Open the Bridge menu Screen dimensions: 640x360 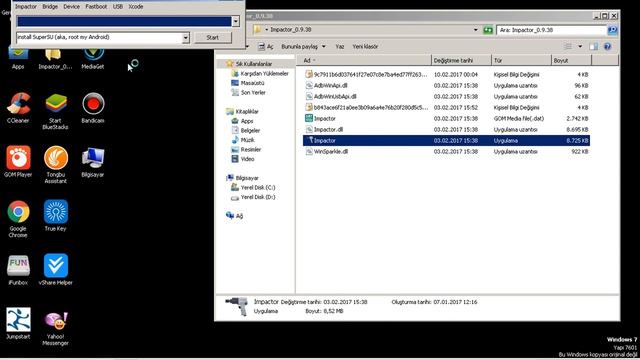pyautogui.click(x=50, y=7)
